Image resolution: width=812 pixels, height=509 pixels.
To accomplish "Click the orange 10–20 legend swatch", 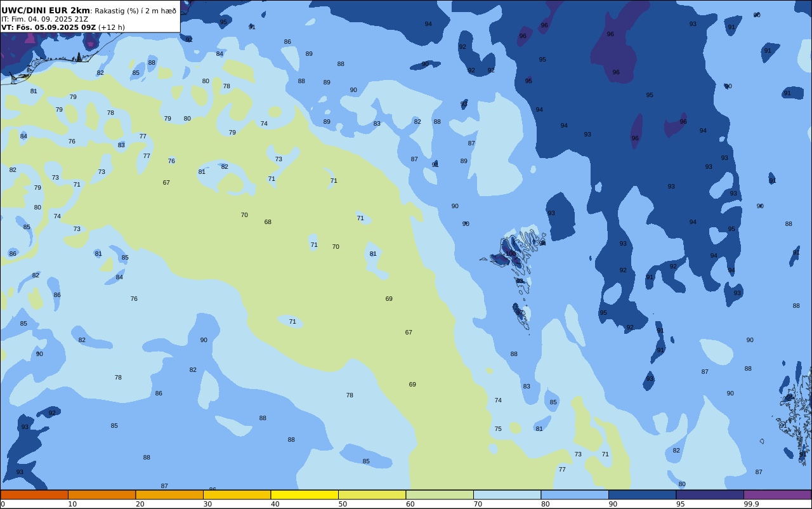I will pos(101,494).
